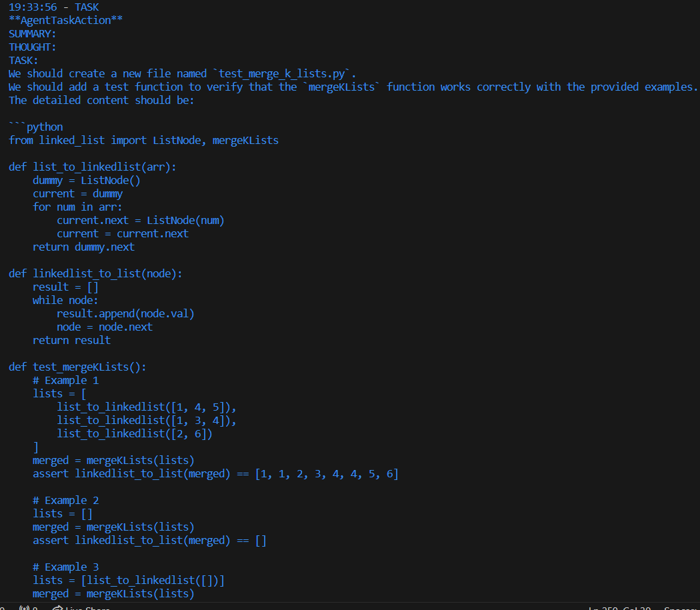The width and height of the screenshot is (700, 610).
Task: Click 'def list_to_linkedlist(arr):' definition
Action: point(93,167)
